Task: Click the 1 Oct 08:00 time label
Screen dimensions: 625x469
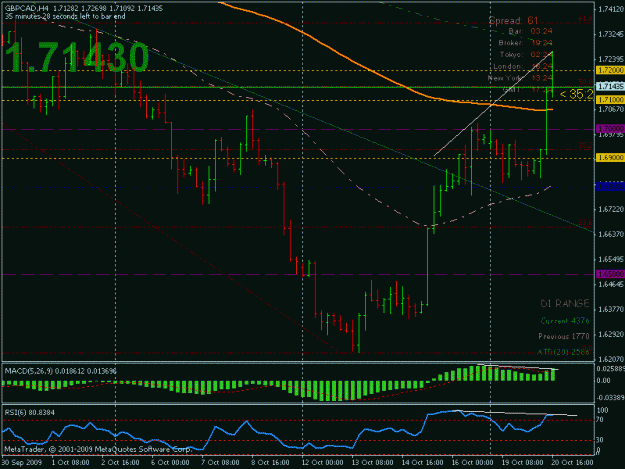Action: pos(70,462)
